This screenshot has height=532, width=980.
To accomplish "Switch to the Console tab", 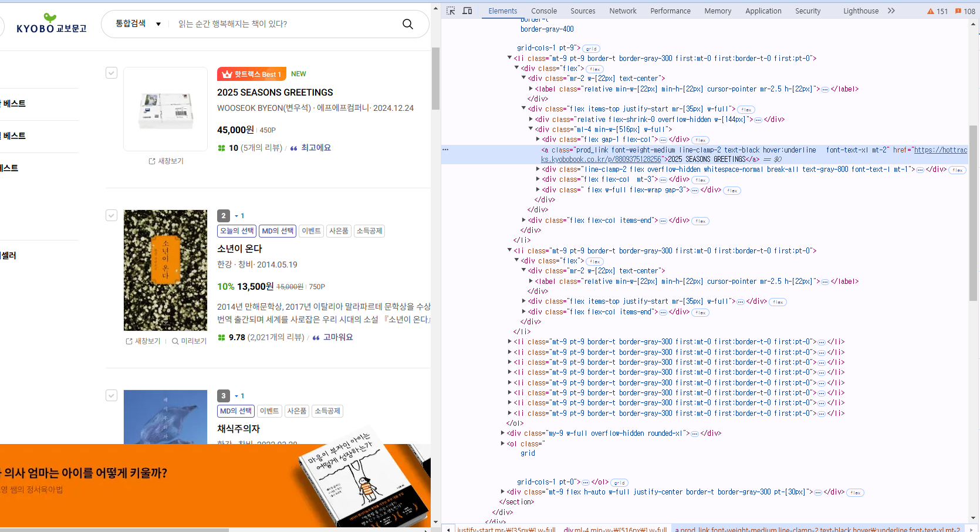I will click(x=544, y=11).
